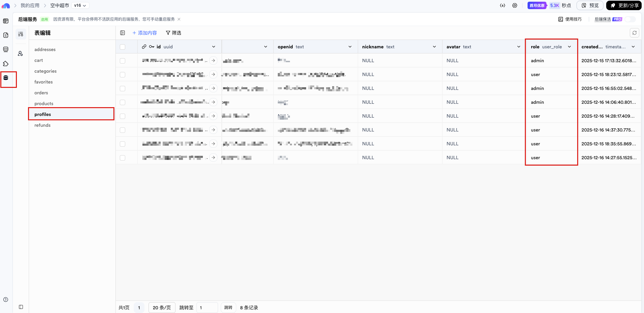Tick the checkbox for the first row

[x=123, y=61]
